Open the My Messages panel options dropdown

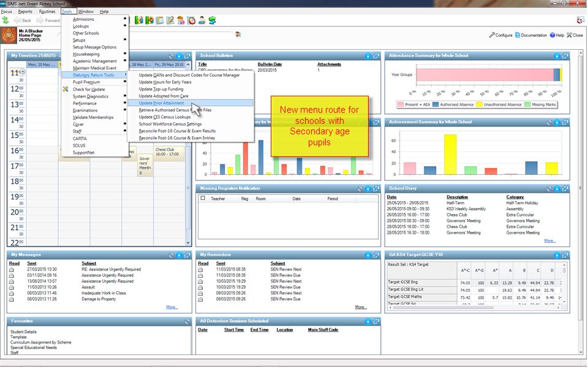(179, 255)
